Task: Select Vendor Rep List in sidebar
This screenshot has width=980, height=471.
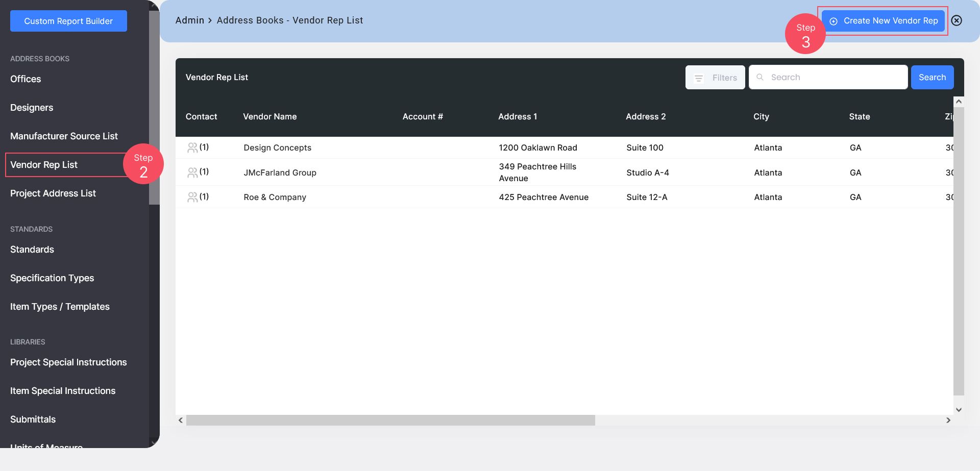Action: (44, 165)
